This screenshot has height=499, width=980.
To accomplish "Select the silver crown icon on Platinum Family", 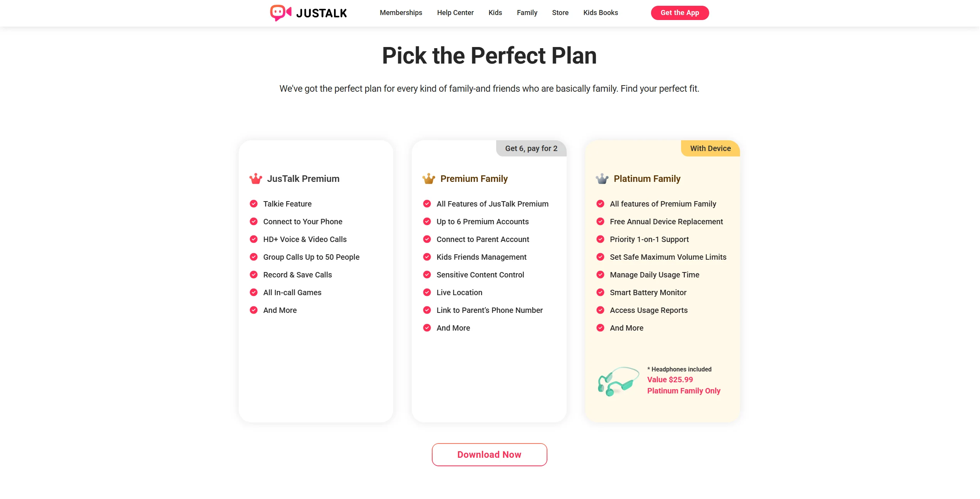I will [601, 178].
